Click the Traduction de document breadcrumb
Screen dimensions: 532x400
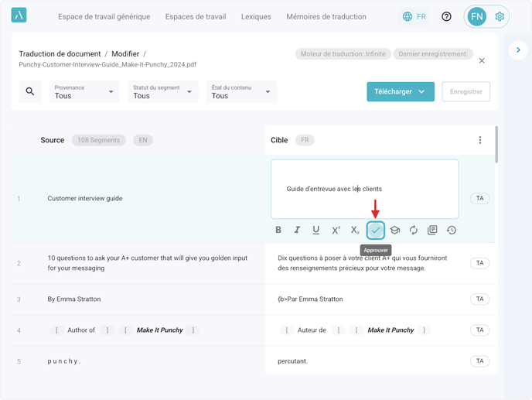tap(60, 54)
